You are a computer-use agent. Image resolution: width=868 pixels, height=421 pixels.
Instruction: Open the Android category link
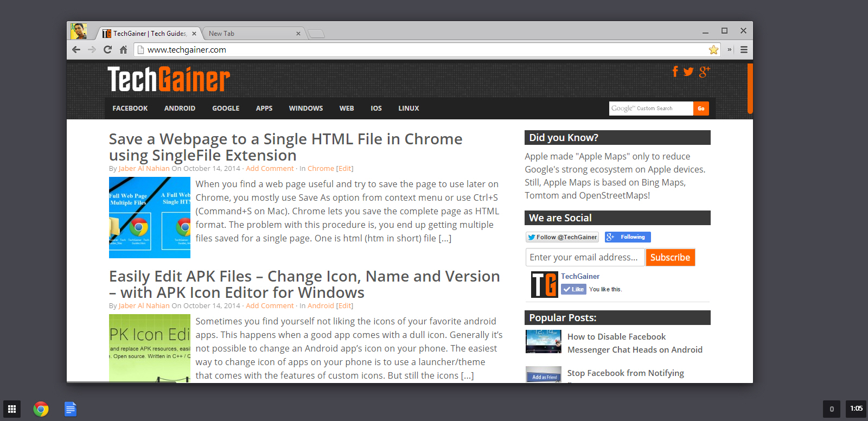pos(321,306)
